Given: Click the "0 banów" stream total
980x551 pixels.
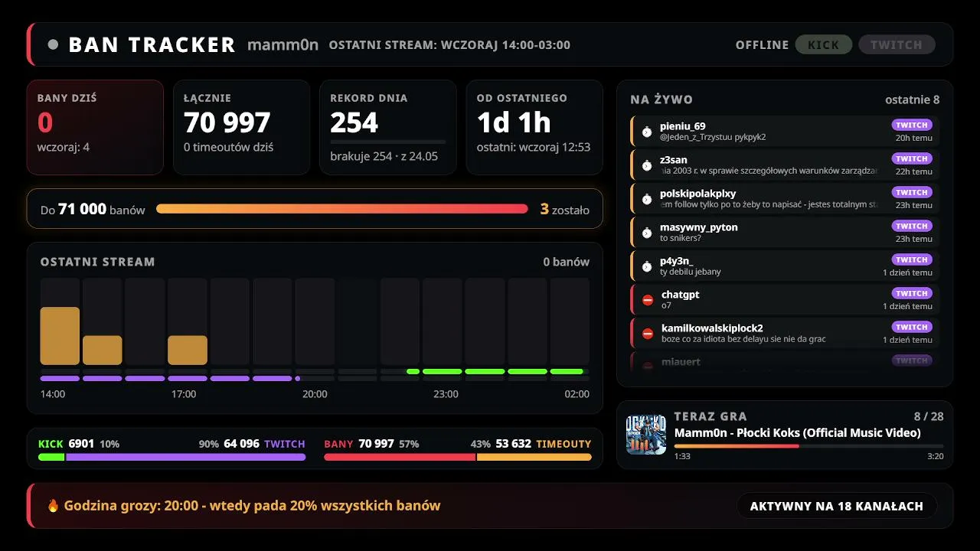Looking at the screenshot, I should [567, 262].
